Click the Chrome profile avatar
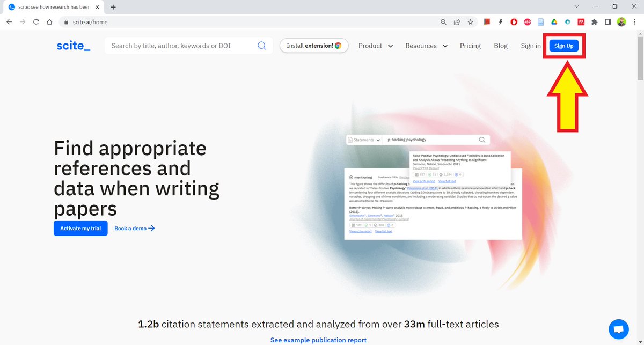 tap(621, 22)
